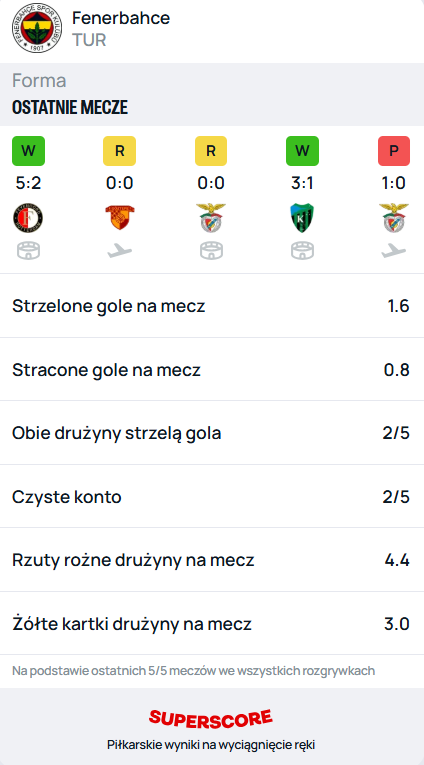Click the Fenerbahce club crest
424x765 pixels.
[x=37, y=28]
